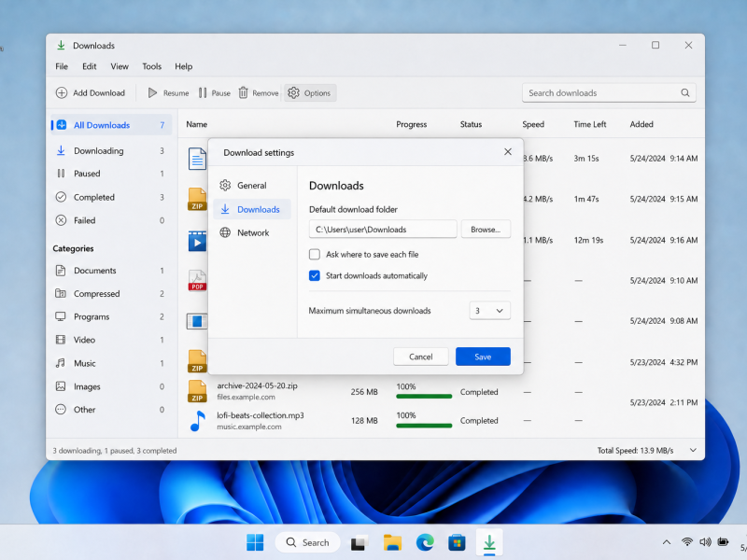The image size is (747, 560).
Task: Enable Ask where to save each file
Action: pyautogui.click(x=315, y=254)
